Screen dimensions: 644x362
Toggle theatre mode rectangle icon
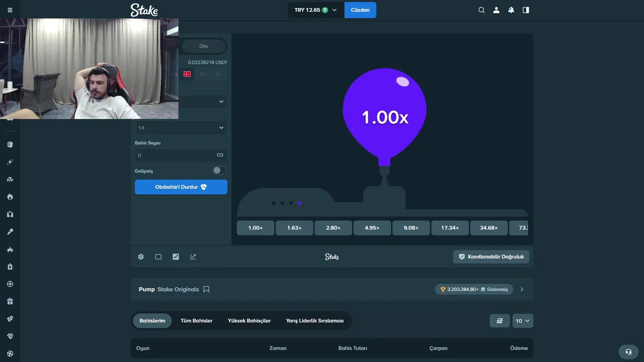tap(158, 257)
